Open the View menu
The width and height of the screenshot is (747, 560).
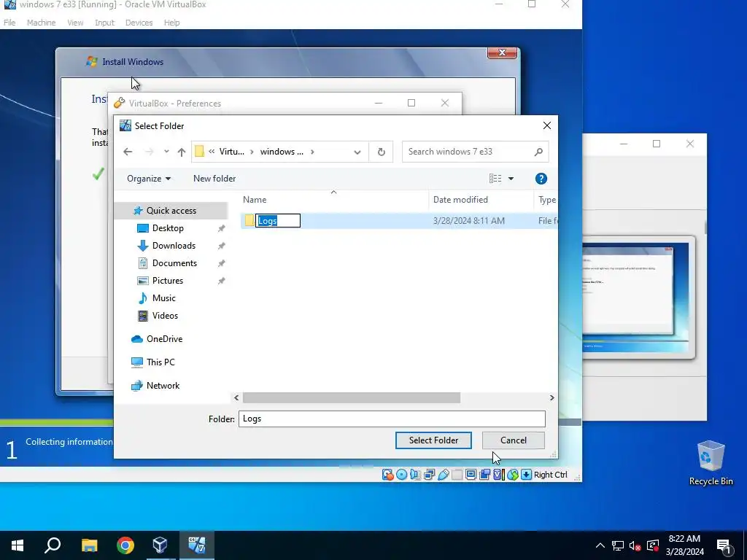coord(75,23)
